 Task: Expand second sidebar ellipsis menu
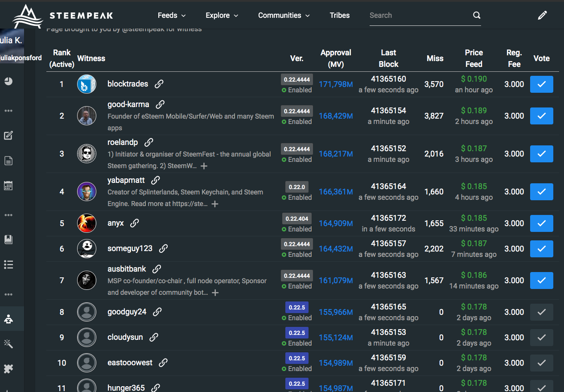coord(8,215)
